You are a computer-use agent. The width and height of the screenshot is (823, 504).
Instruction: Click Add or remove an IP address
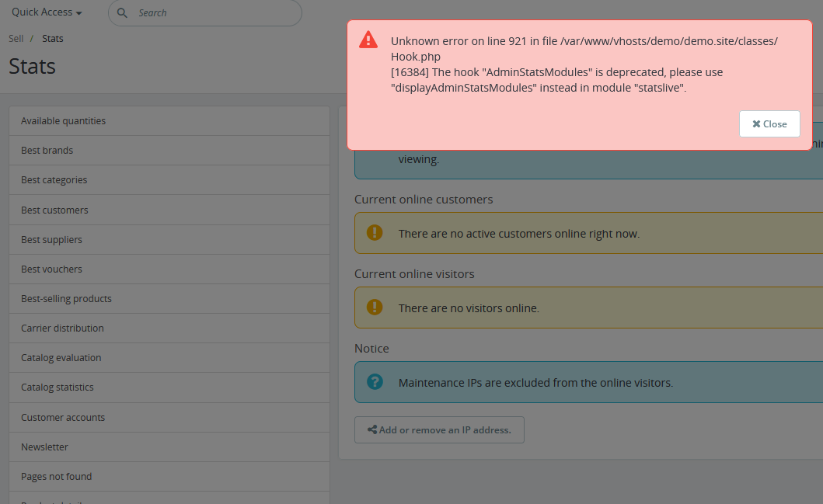[439, 429]
